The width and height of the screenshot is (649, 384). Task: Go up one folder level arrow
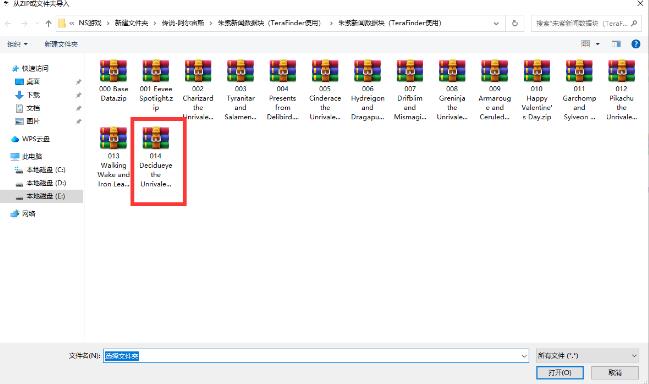[x=48, y=24]
